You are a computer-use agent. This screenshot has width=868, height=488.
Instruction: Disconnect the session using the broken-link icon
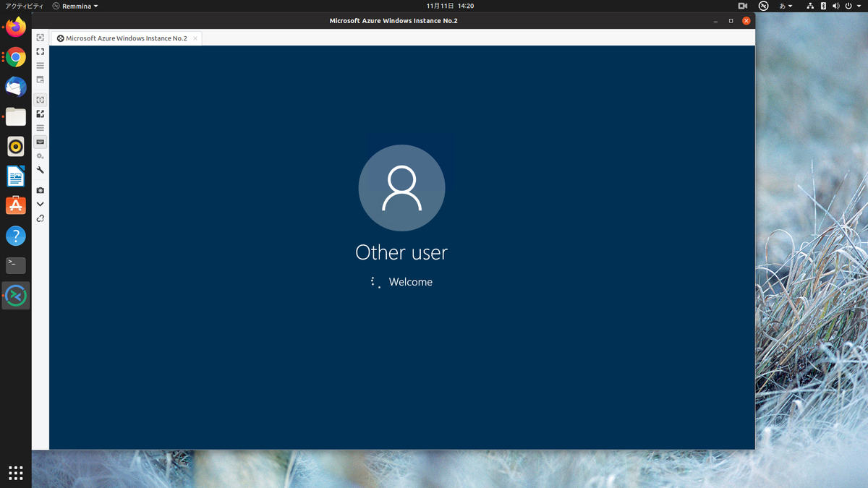[x=40, y=218]
